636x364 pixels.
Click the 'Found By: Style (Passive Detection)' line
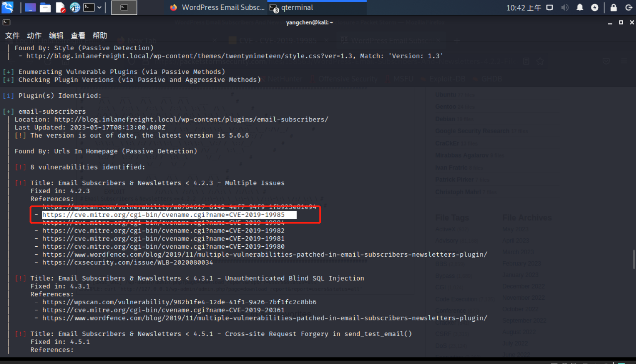click(x=84, y=48)
